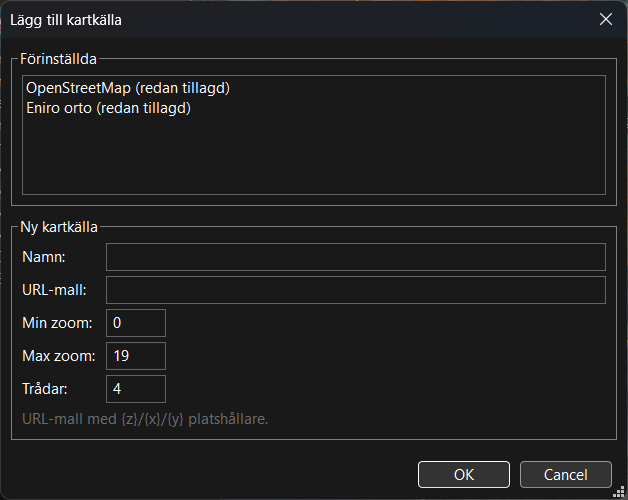Click the Trådar value box
The height and width of the screenshot is (500, 628).
[x=136, y=389]
